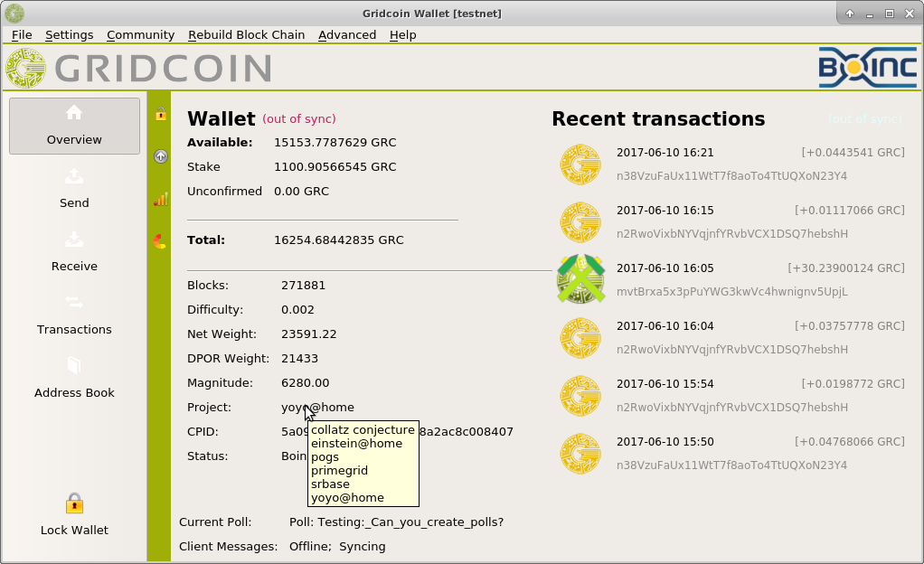Click timestamp 2017-06-10 15:54
Image resolution: width=924 pixels, height=564 pixels.
point(665,383)
